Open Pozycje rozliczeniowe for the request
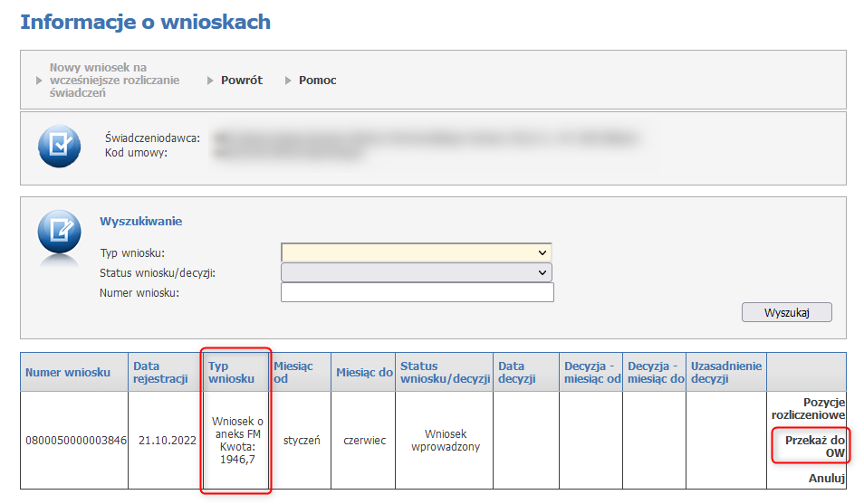The height and width of the screenshot is (504, 864). coord(808,408)
